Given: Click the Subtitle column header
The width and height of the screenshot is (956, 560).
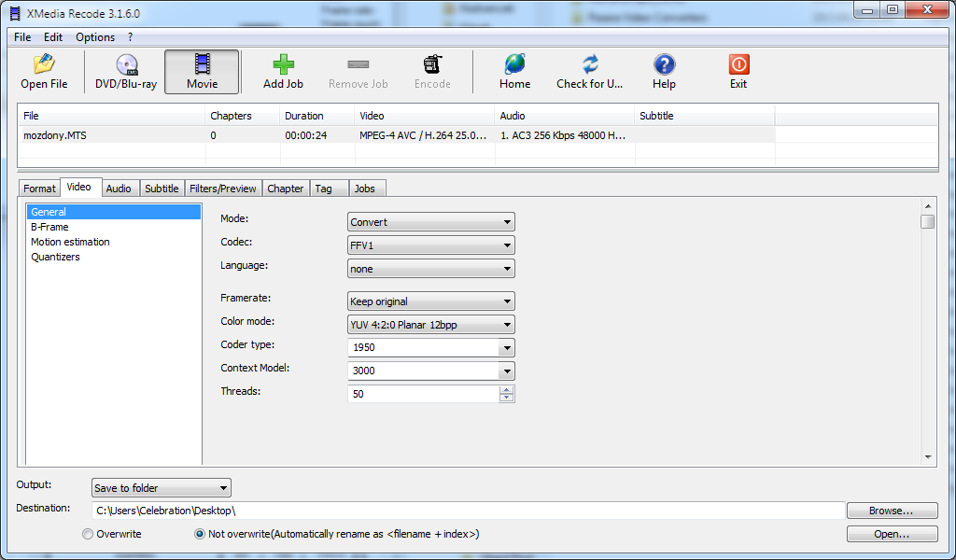Looking at the screenshot, I should (x=704, y=116).
